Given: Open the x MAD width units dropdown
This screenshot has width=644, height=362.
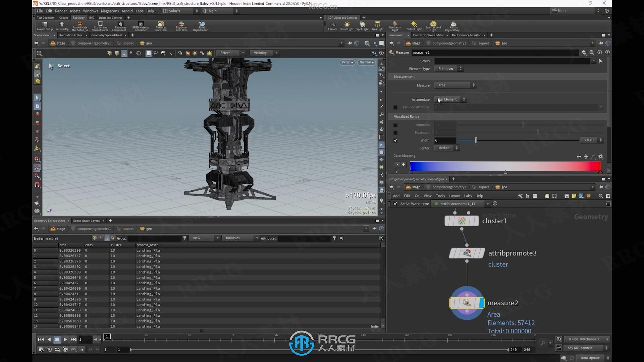Looking at the screenshot, I should 592,140.
